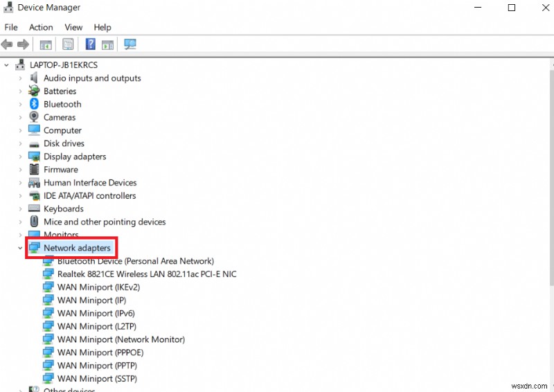Select Mice and other pointing devices label
The width and height of the screenshot is (554, 392).
[105, 222]
